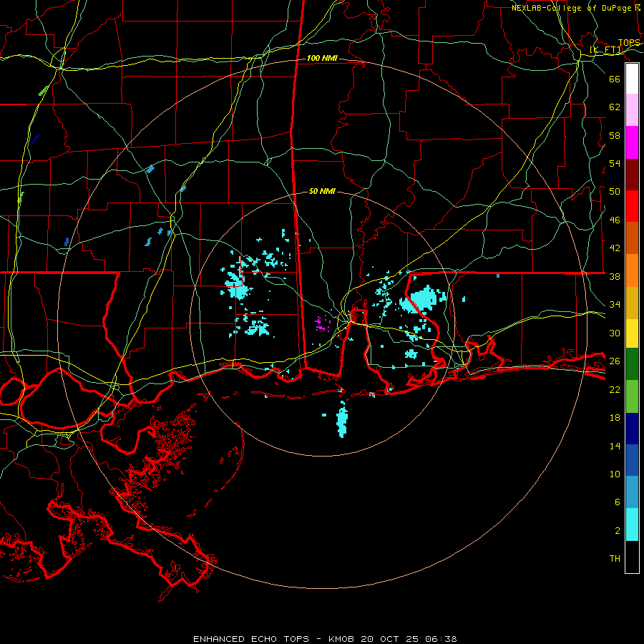Click the legend value "62"
Viewport: 644px width, 644px height.
pyautogui.click(x=615, y=107)
